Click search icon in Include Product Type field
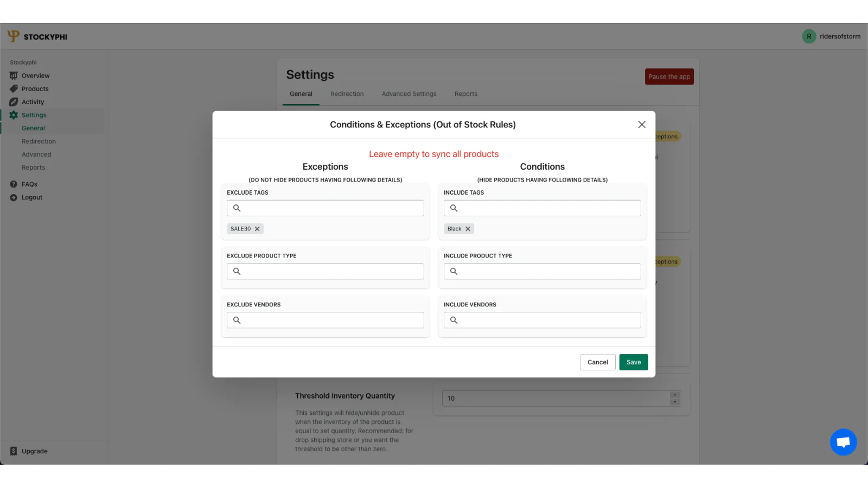This screenshot has height=488, width=868. [x=454, y=271]
